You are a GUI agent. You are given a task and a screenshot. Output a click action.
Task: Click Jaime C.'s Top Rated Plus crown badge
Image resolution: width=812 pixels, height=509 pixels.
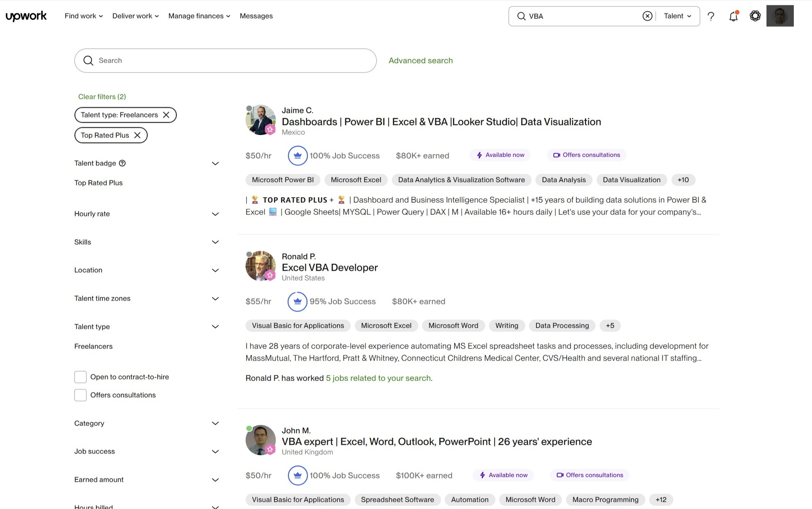297,156
